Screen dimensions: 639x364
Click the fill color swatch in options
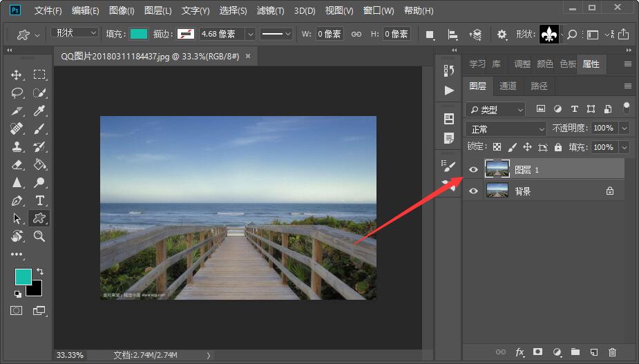coord(139,34)
